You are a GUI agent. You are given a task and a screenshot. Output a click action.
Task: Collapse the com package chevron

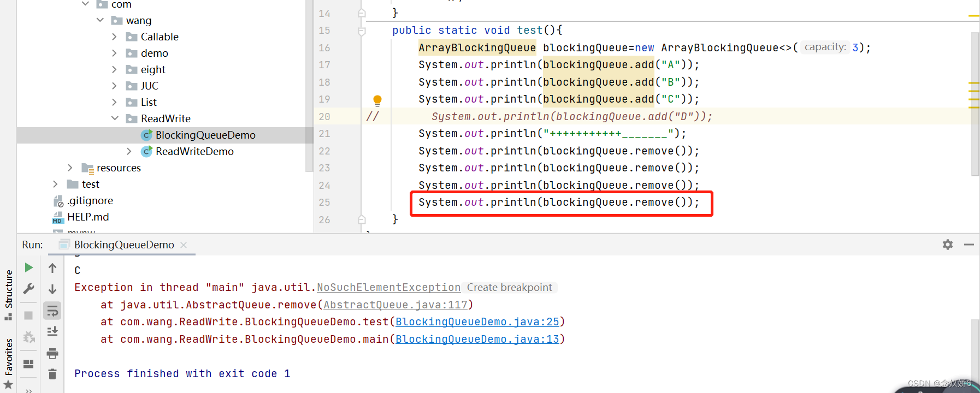[85, 4]
